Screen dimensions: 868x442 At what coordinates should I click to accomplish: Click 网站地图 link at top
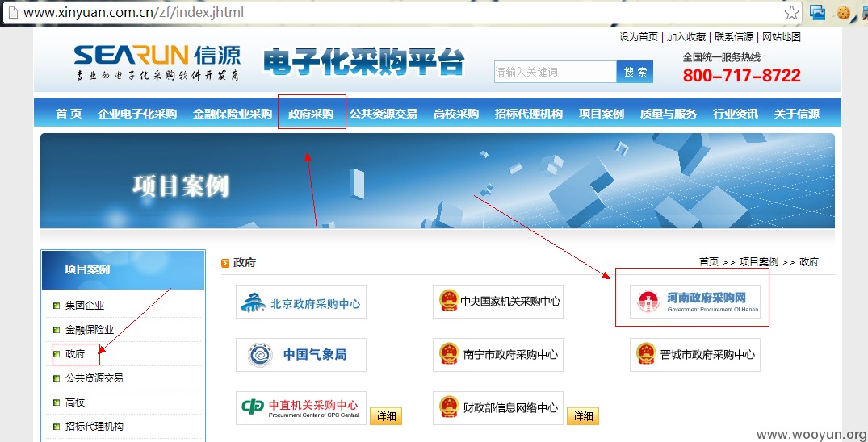tap(781, 37)
